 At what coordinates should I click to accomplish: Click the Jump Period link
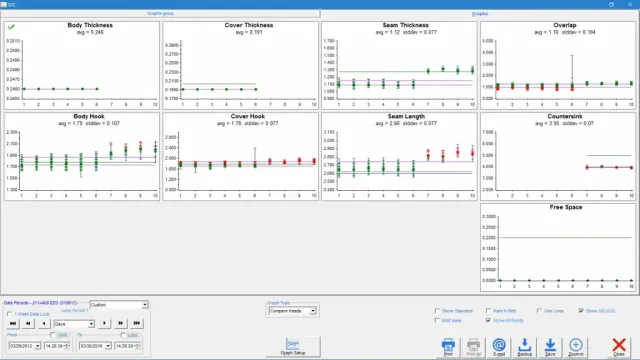tap(74, 311)
